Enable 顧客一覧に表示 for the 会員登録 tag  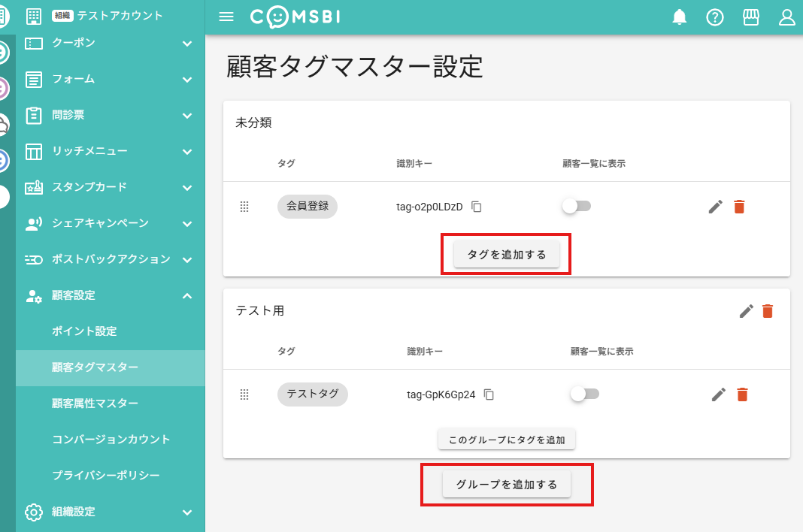577,205
